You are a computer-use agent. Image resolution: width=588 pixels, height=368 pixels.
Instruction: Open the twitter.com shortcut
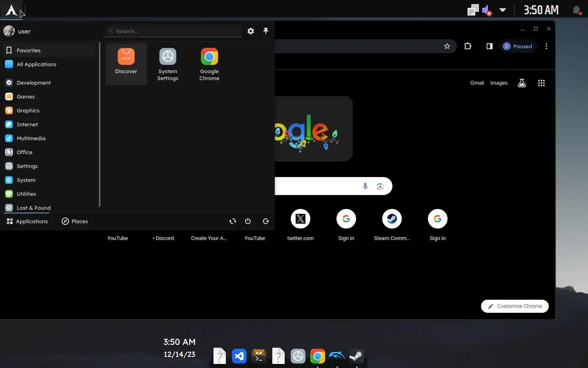(x=301, y=225)
